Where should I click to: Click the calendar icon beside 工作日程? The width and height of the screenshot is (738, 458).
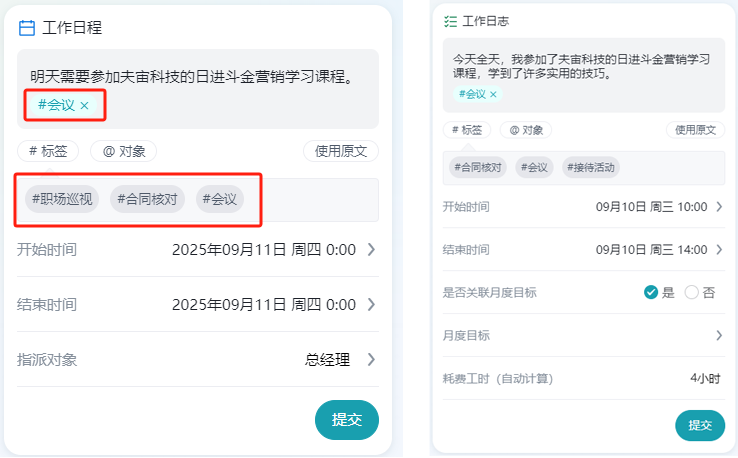click(28, 28)
